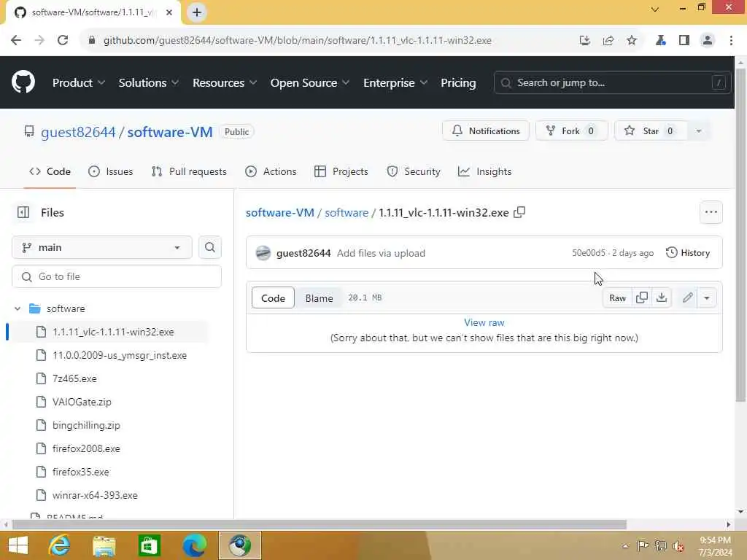Open 11.0.0.2009-us_ymsgr_inst.exe in file tree

click(120, 355)
